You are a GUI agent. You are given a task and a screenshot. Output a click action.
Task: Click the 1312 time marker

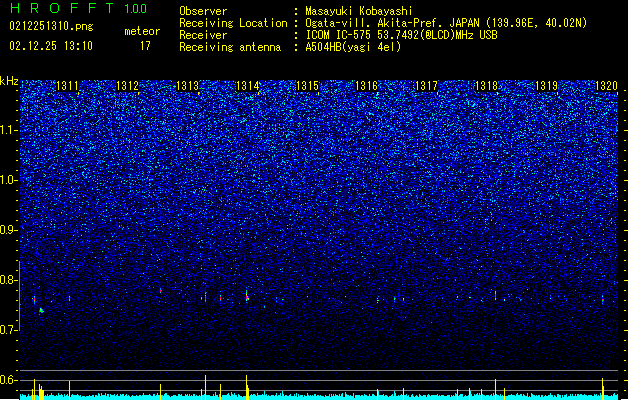(x=127, y=86)
